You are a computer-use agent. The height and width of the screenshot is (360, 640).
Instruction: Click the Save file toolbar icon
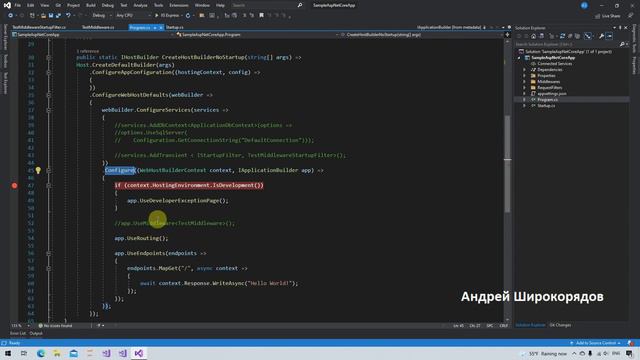point(51,16)
